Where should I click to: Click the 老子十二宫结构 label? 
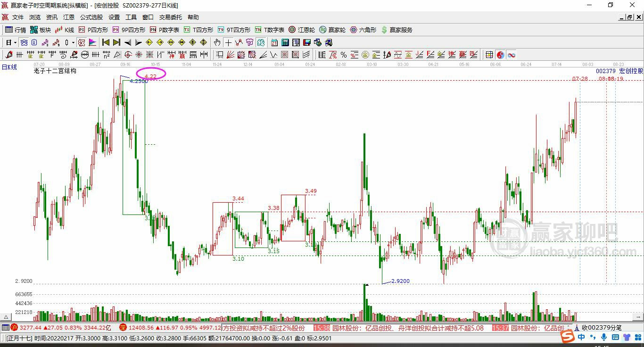coord(55,71)
